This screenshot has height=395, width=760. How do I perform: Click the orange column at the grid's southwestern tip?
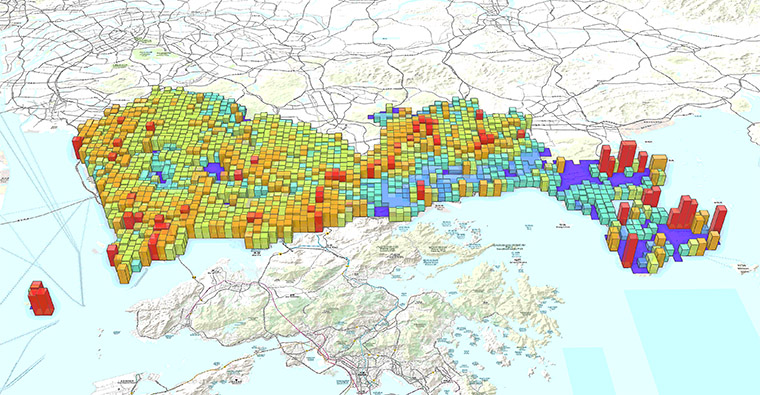point(124,273)
